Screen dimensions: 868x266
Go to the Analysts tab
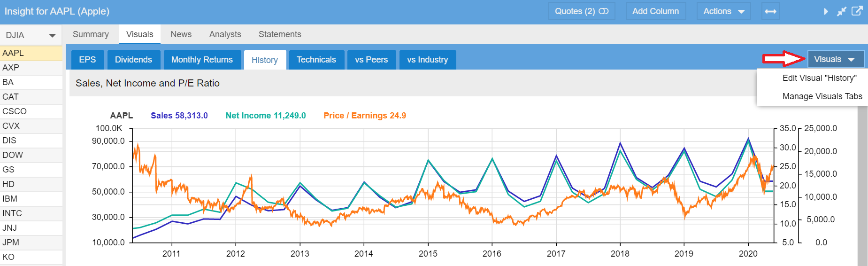[225, 34]
